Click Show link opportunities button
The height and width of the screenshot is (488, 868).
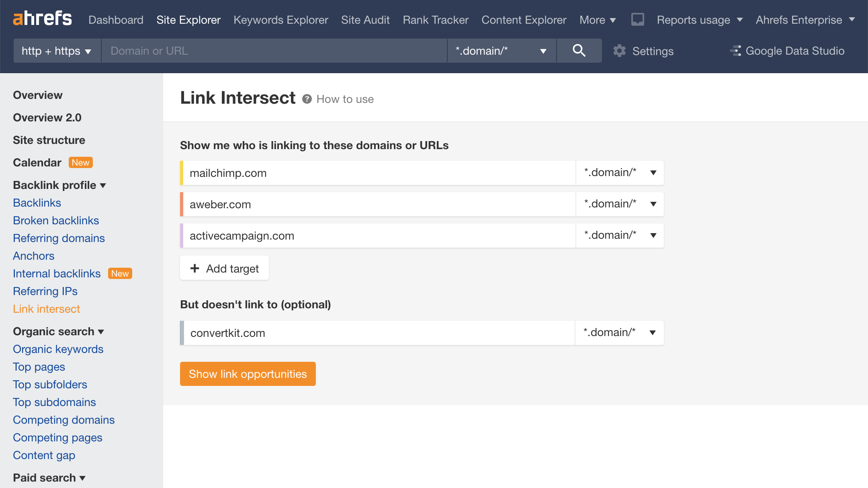tap(248, 374)
